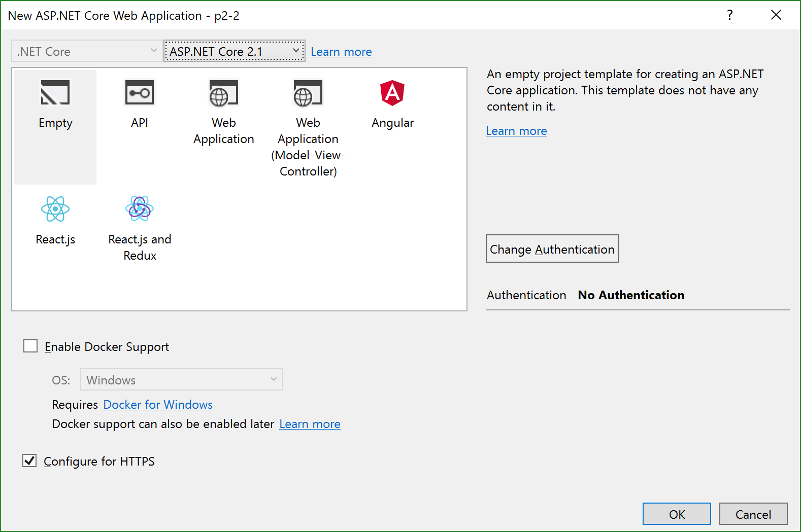Choose the Angular template icon
Image resolution: width=801 pixels, height=532 pixels.
pyautogui.click(x=392, y=93)
